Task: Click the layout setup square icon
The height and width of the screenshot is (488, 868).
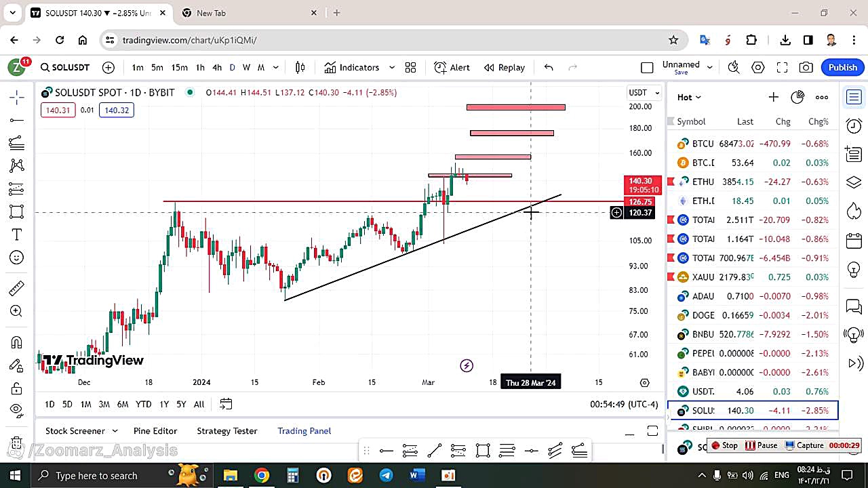Action: [x=647, y=67]
